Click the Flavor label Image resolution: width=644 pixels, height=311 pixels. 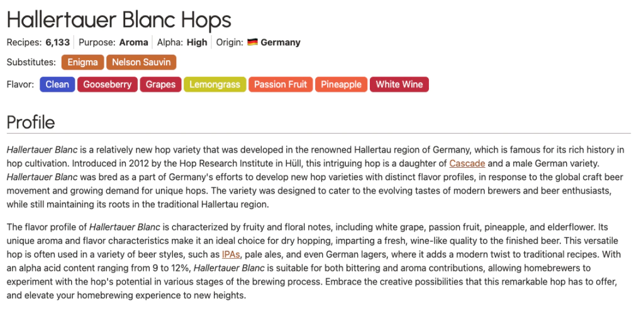click(20, 84)
